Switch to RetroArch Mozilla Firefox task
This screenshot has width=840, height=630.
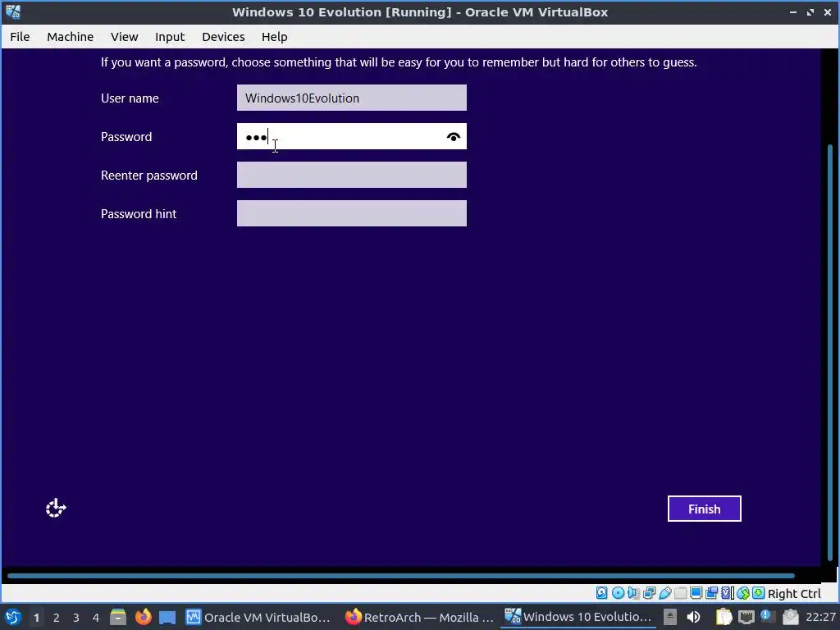(x=419, y=617)
